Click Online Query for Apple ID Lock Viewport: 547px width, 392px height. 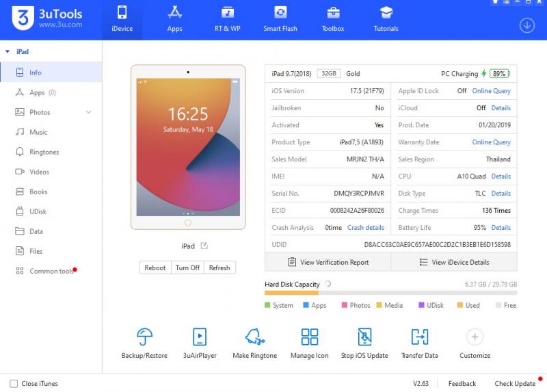pyautogui.click(x=491, y=91)
